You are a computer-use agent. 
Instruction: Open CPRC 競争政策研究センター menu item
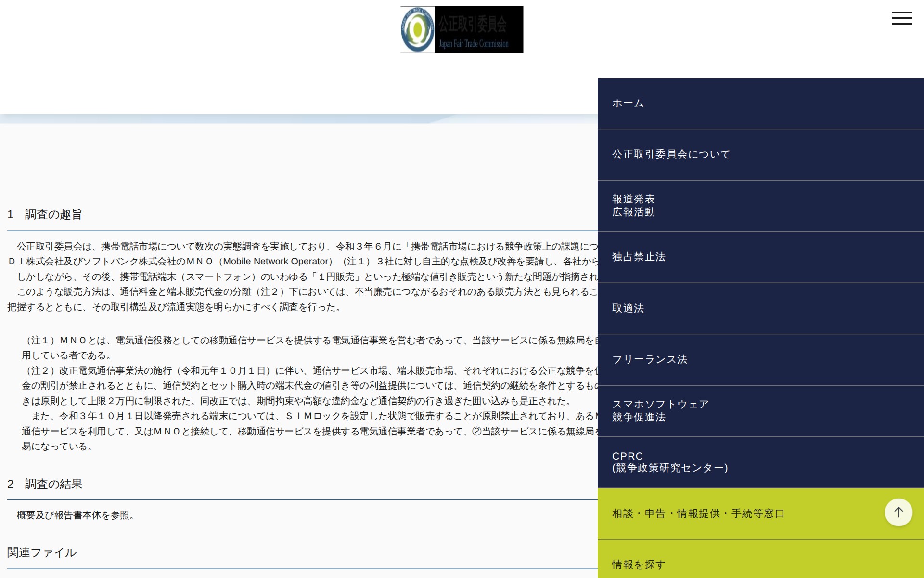pos(669,462)
